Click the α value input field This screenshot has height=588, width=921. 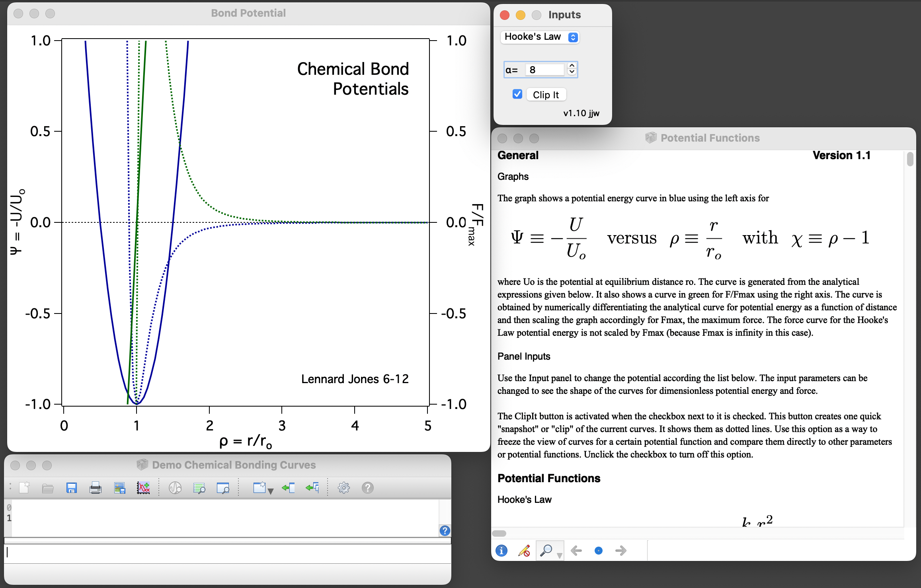pos(544,70)
